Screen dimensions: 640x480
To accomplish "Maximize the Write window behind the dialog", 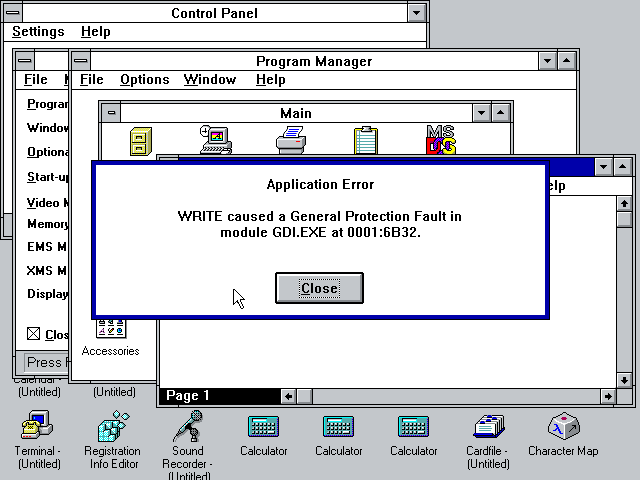I will pyautogui.click(x=622, y=167).
